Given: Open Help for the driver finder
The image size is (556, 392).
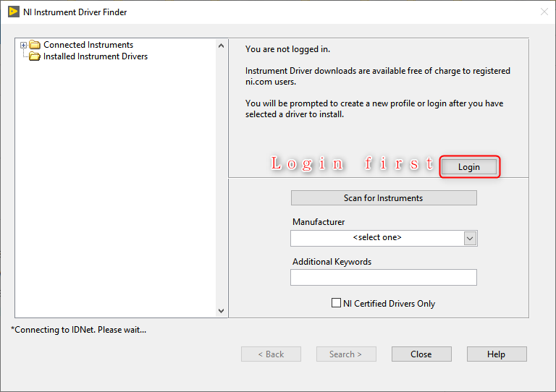Looking at the screenshot, I should [497, 354].
